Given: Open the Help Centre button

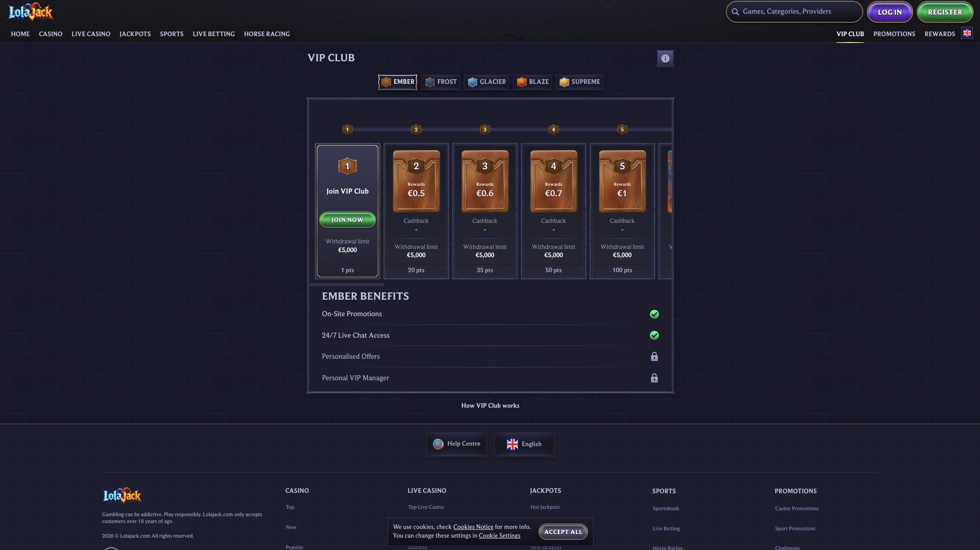Looking at the screenshot, I should (456, 444).
